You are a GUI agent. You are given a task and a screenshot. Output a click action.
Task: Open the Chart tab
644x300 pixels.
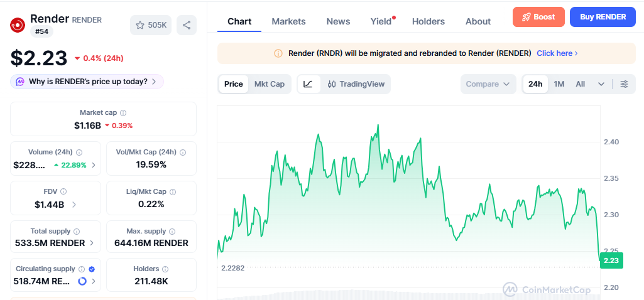pyautogui.click(x=239, y=21)
